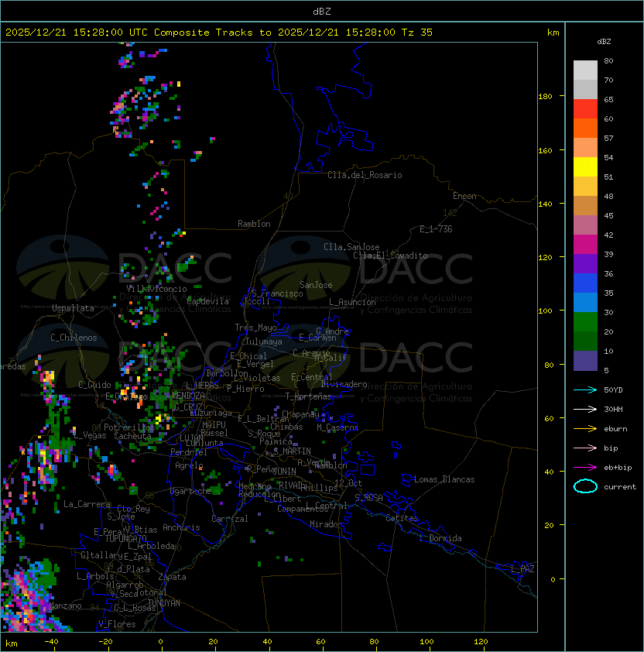
Task: Select the yellow eburn arrow symbol
Action: 585,429
